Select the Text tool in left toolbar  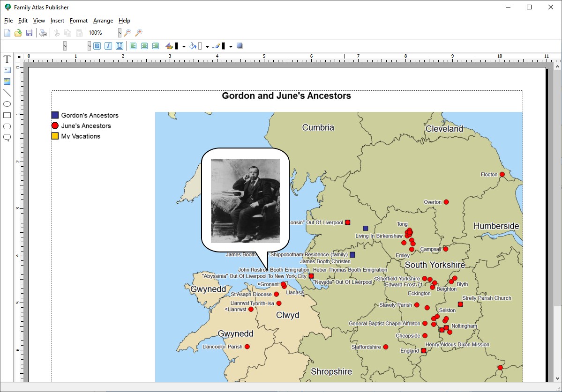[7, 59]
